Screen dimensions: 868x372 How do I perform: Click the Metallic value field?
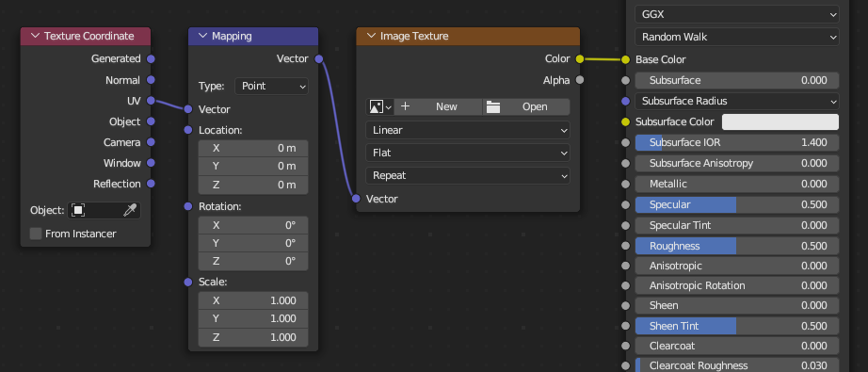click(737, 184)
